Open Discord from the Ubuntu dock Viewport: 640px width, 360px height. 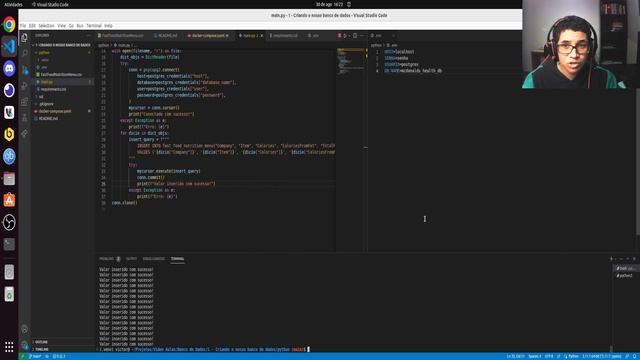9,68
